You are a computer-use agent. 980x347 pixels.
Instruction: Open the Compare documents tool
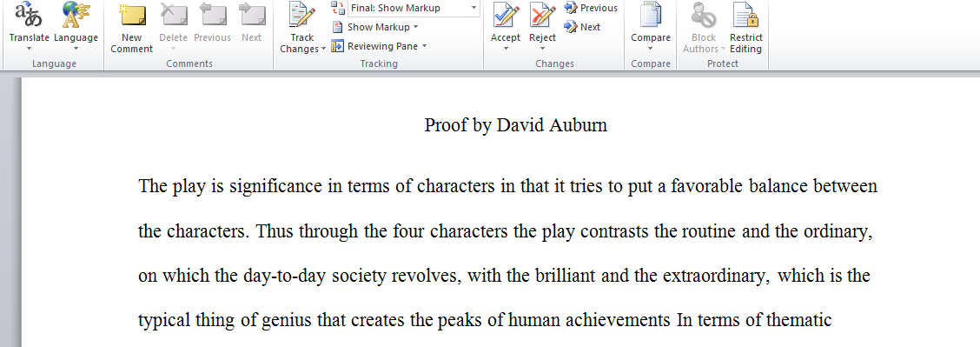coord(650,22)
